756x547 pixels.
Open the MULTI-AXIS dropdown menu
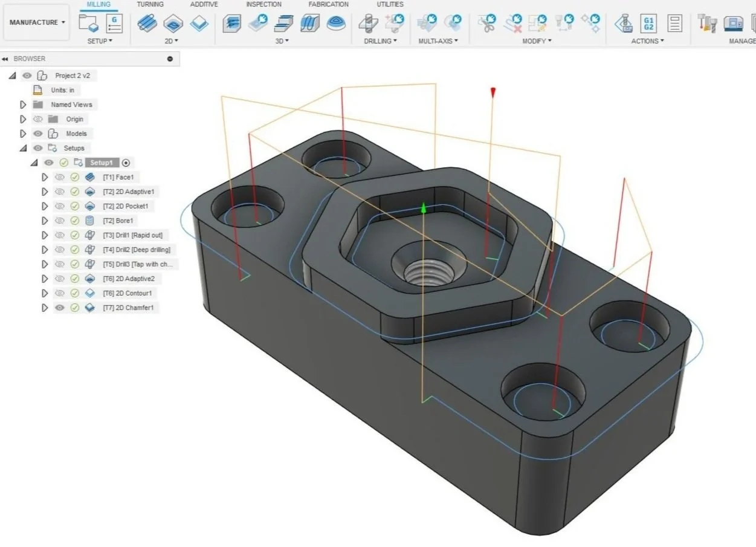pos(438,41)
